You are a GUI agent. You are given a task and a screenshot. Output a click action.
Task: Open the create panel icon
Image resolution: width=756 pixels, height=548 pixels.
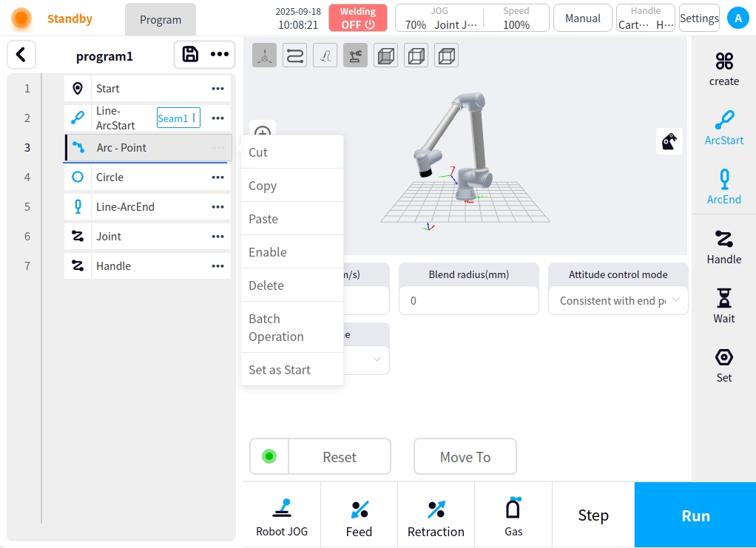pyautogui.click(x=723, y=69)
